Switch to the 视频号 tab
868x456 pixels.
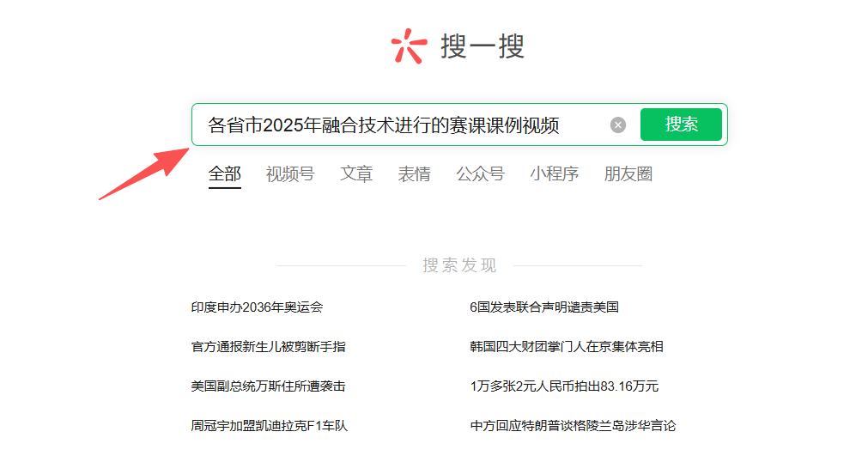click(x=290, y=174)
